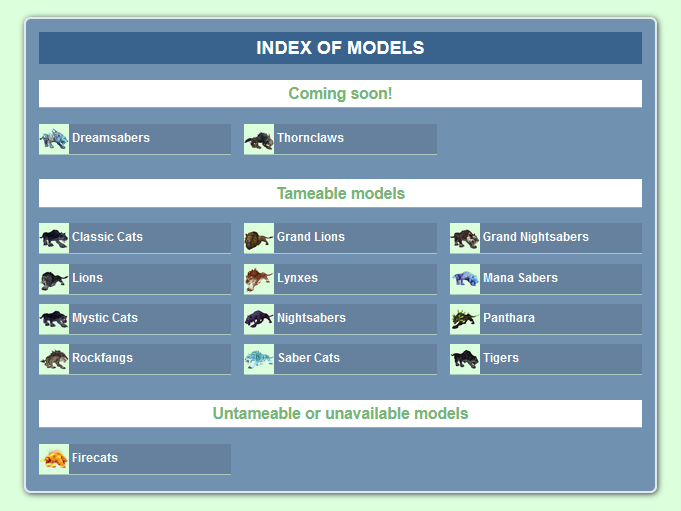This screenshot has height=511, width=681.
Task: Open the Panthara link
Action: 509,318
